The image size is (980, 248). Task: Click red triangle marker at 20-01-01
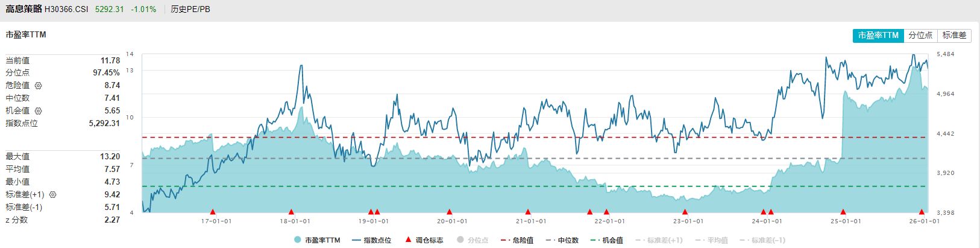point(449,212)
